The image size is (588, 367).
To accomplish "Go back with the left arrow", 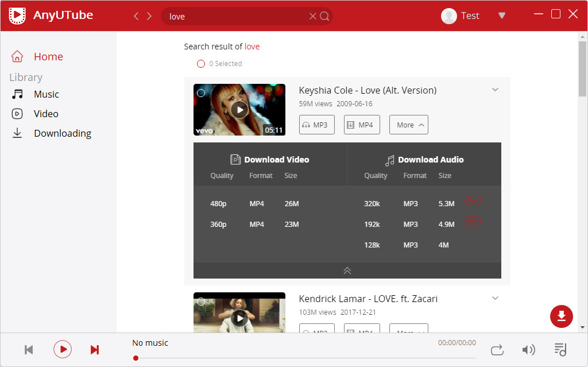I will 136,16.
